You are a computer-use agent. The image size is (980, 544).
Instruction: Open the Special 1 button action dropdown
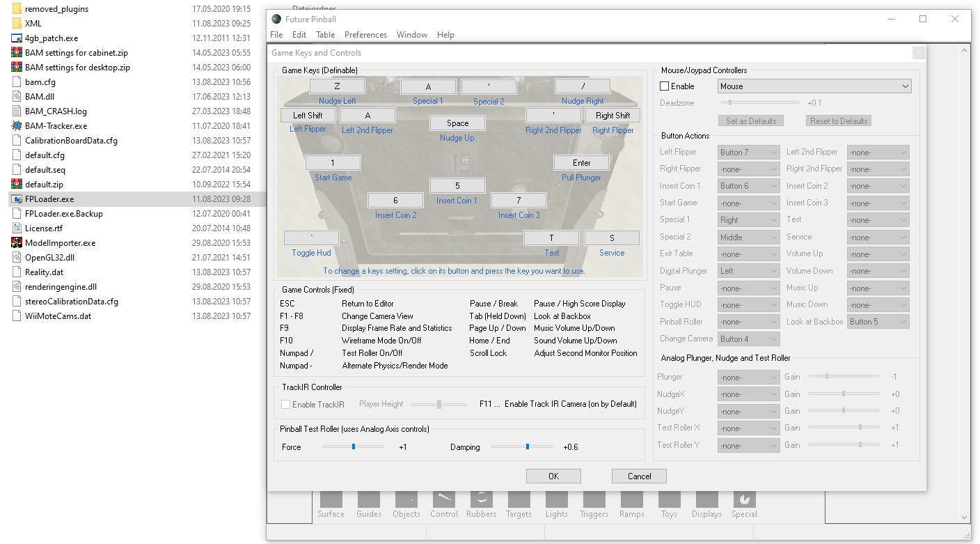tap(748, 220)
